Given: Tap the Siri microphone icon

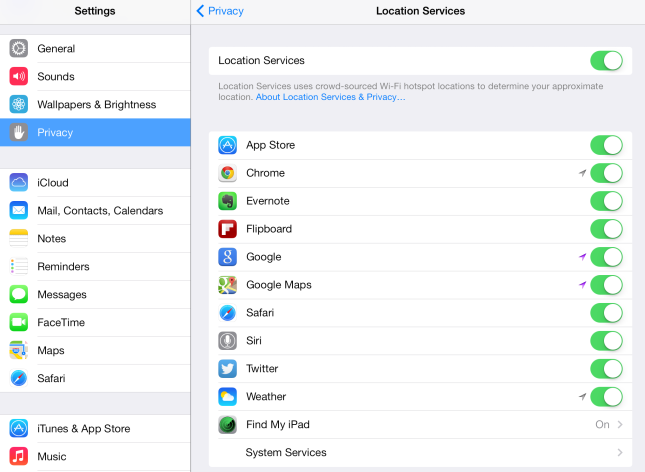Looking at the screenshot, I should (x=228, y=341).
